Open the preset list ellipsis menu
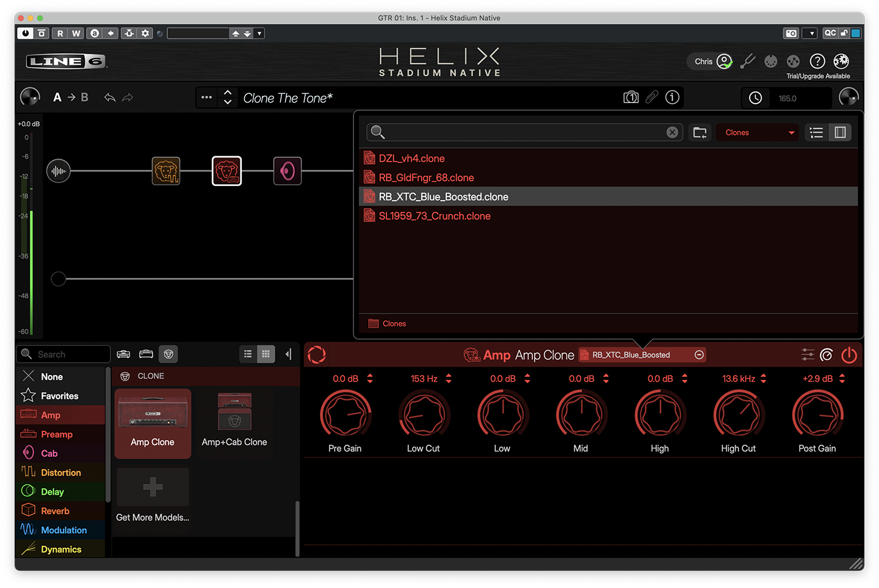Image resolution: width=879 pixels, height=588 pixels. (207, 98)
